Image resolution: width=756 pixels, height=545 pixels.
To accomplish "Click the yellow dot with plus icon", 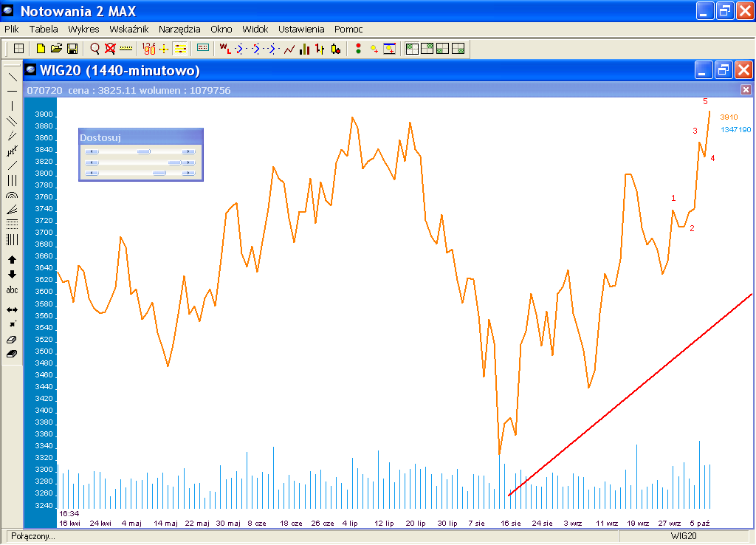I will pos(374,48).
